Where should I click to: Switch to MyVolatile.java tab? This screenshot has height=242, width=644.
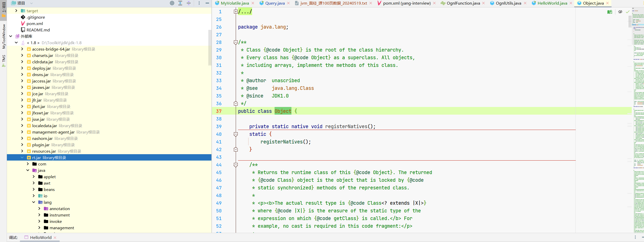click(235, 3)
